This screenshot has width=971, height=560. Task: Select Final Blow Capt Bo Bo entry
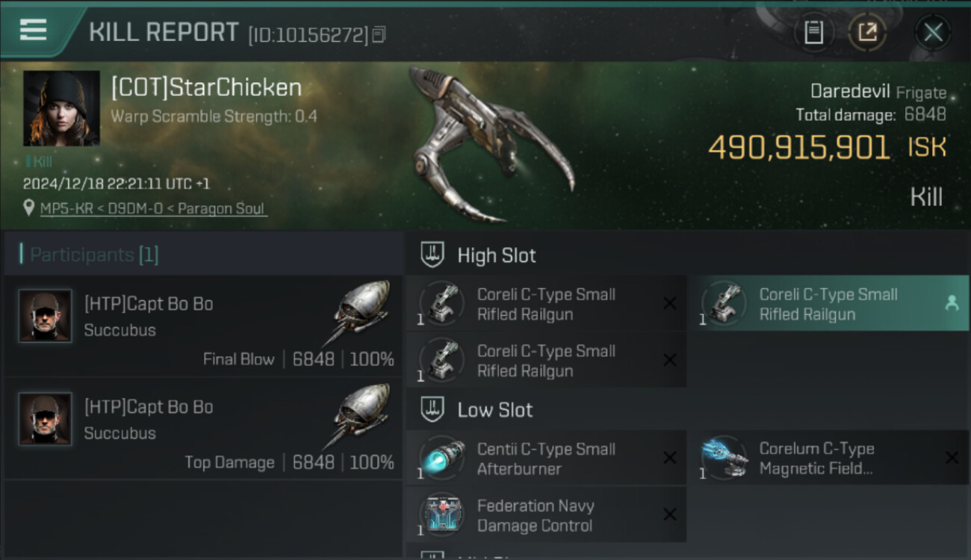coord(203,326)
